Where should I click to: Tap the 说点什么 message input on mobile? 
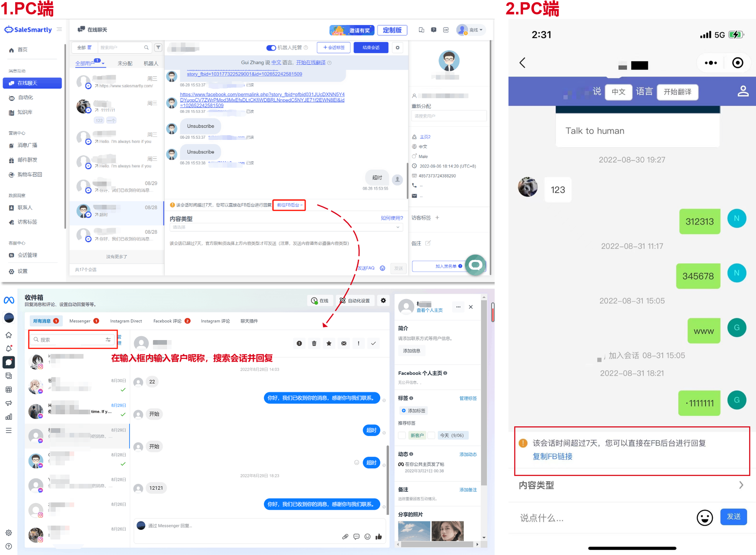pos(603,518)
